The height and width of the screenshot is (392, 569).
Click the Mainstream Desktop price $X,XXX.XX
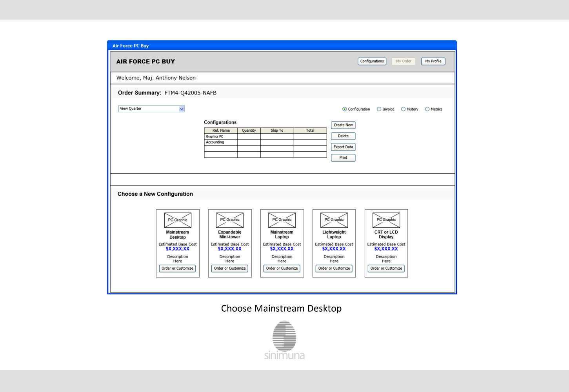tap(178, 249)
